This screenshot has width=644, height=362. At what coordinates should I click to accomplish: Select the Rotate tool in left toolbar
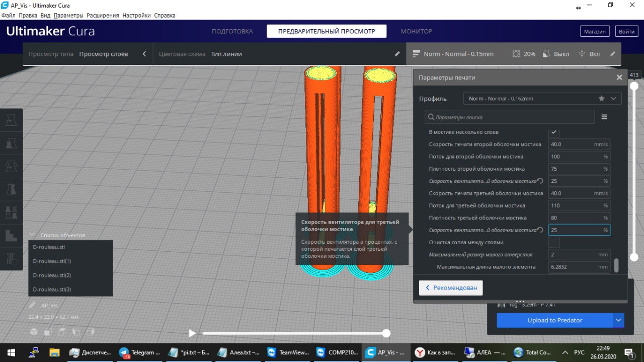(x=11, y=166)
